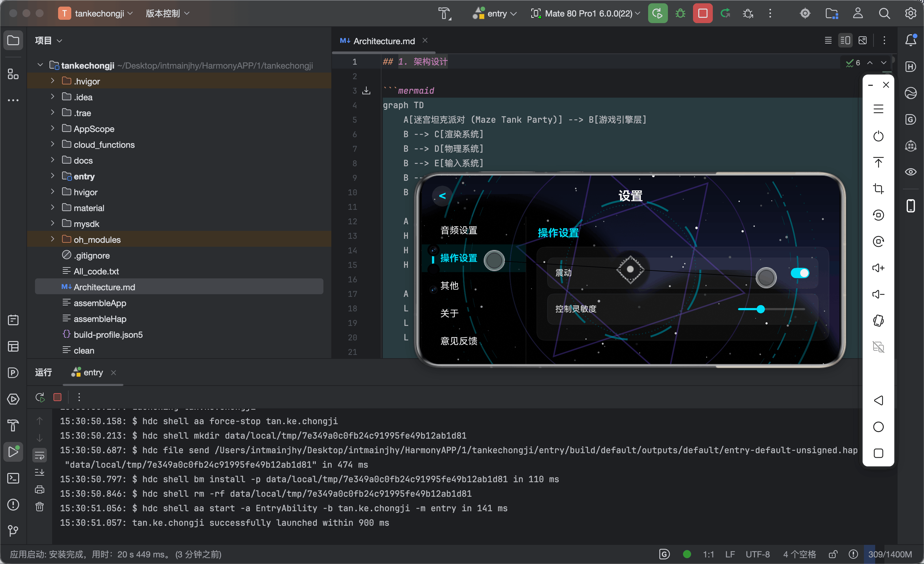Open IDE settings gear icon
The height and width of the screenshot is (564, 924).
(910, 14)
